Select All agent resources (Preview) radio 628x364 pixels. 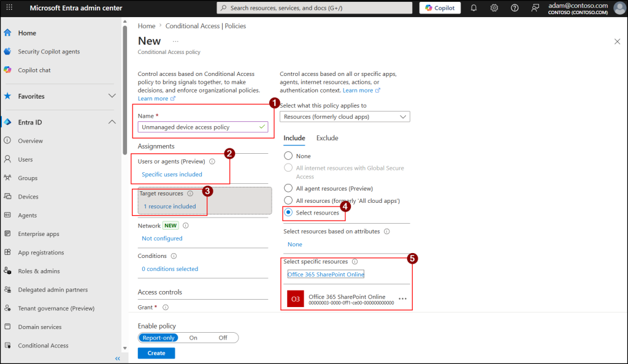pyautogui.click(x=288, y=188)
